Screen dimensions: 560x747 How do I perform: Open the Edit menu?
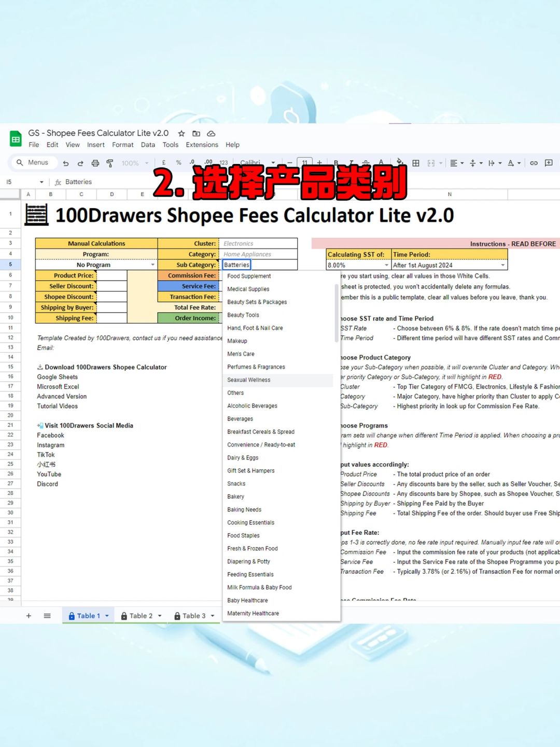click(52, 145)
